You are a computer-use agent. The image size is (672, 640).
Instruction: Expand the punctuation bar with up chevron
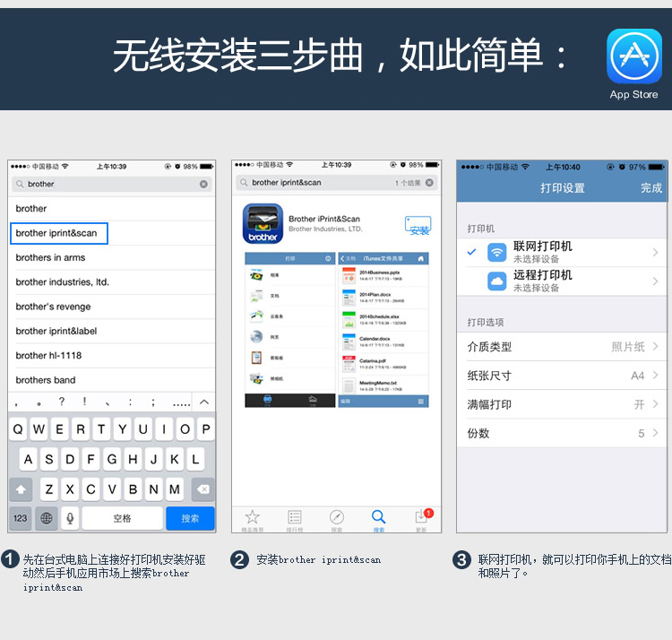(204, 402)
